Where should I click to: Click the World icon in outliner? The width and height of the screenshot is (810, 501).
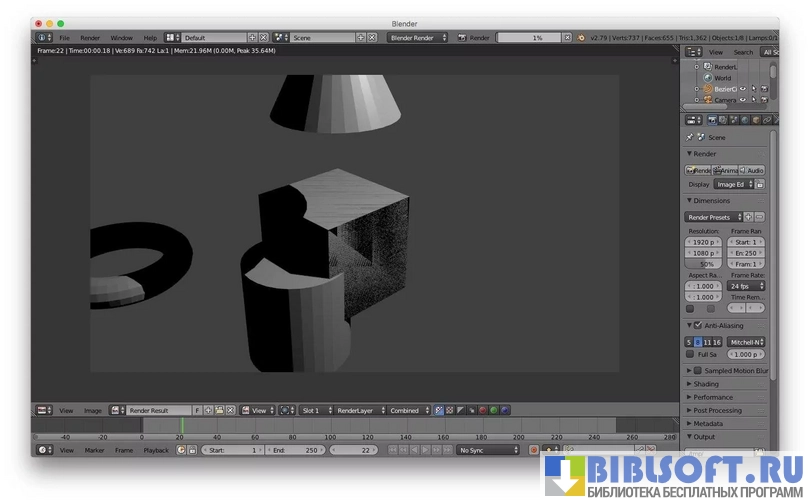(x=708, y=77)
